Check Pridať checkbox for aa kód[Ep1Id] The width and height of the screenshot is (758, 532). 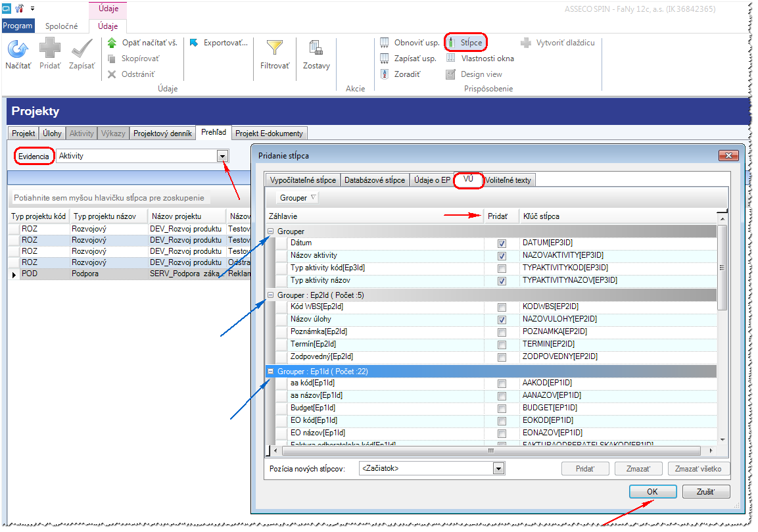[502, 383]
